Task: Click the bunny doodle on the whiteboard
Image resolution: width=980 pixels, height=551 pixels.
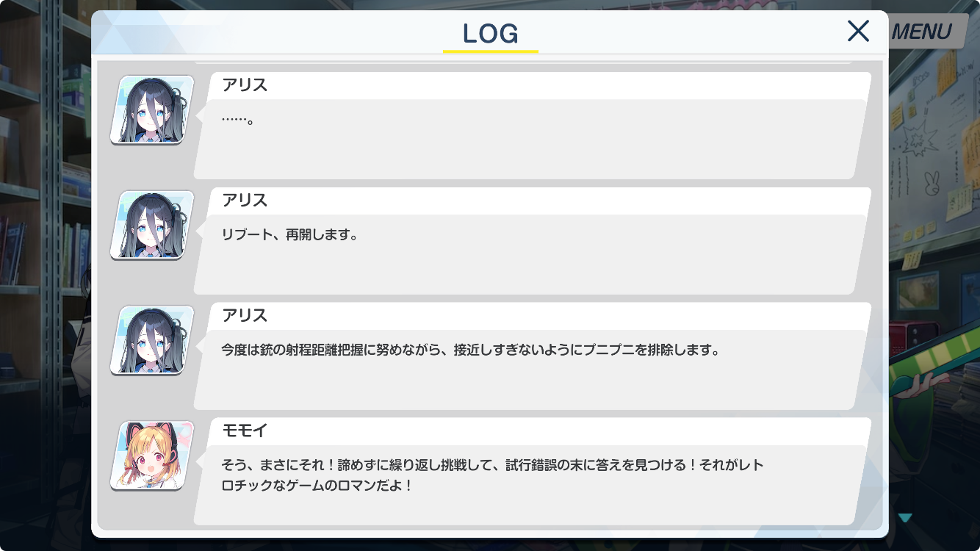Action: point(932,184)
